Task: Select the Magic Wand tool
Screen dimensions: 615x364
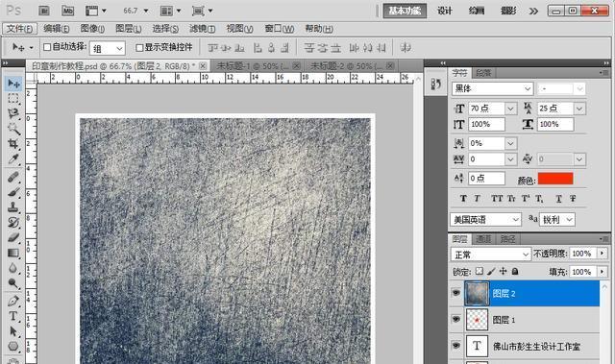Action: pos(12,128)
